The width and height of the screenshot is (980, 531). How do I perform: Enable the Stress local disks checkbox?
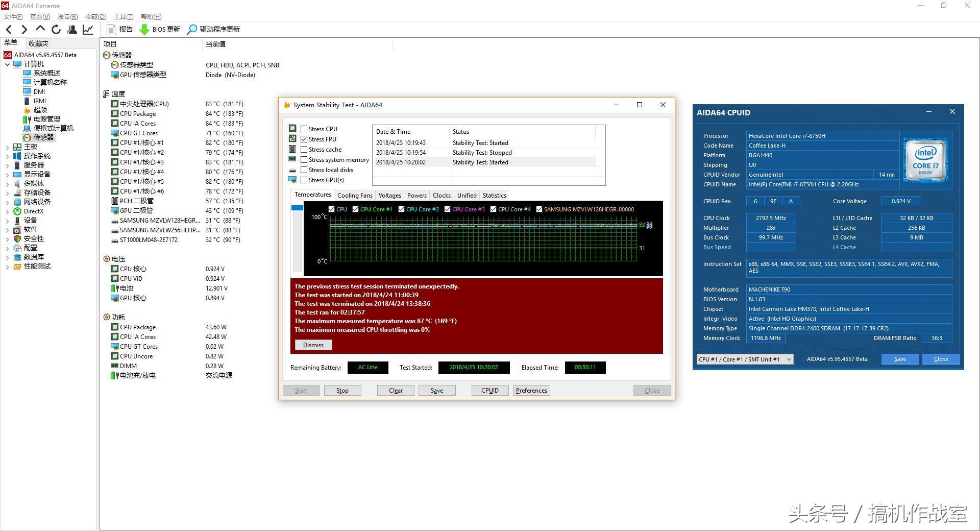(x=304, y=170)
